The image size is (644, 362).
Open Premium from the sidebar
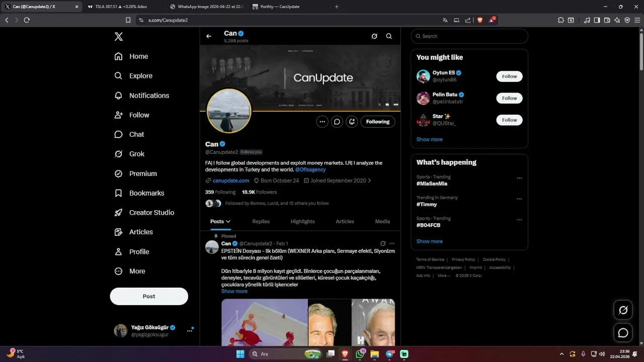click(136, 173)
